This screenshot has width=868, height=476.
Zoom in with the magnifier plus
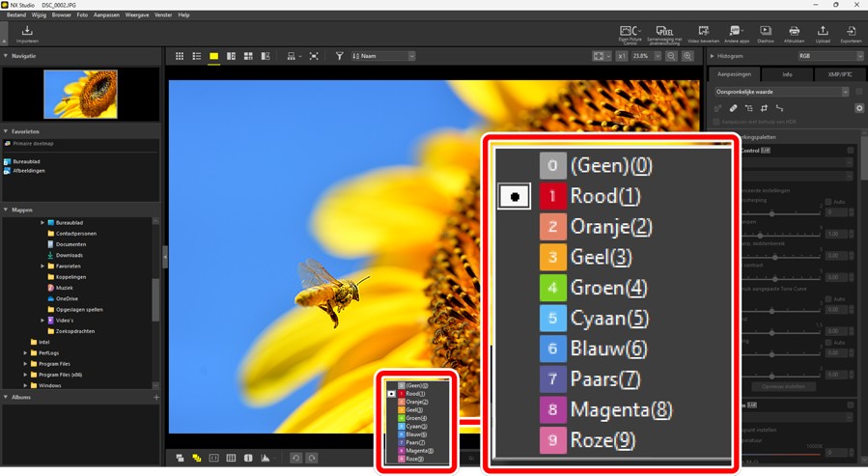(687, 57)
